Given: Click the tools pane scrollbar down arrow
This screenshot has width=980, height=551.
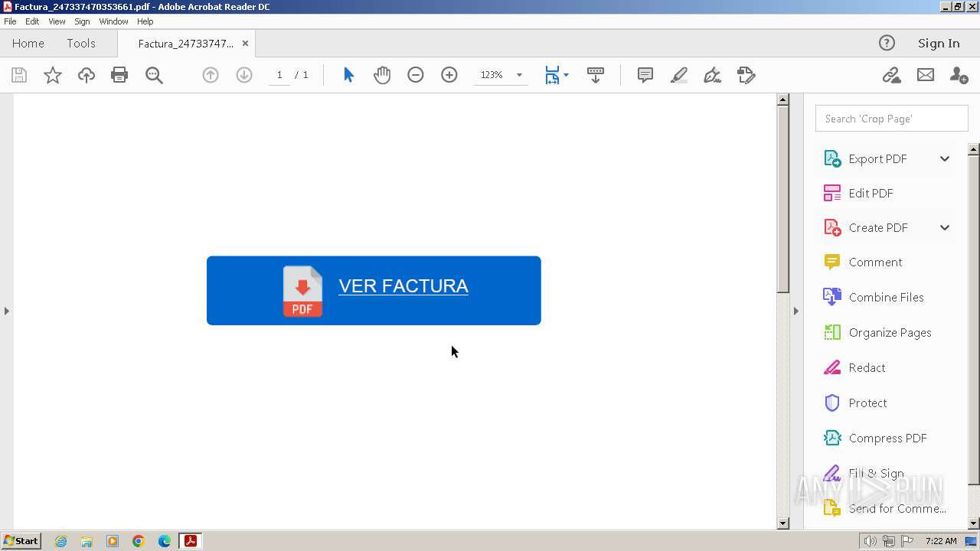Looking at the screenshot, I should click(x=974, y=523).
